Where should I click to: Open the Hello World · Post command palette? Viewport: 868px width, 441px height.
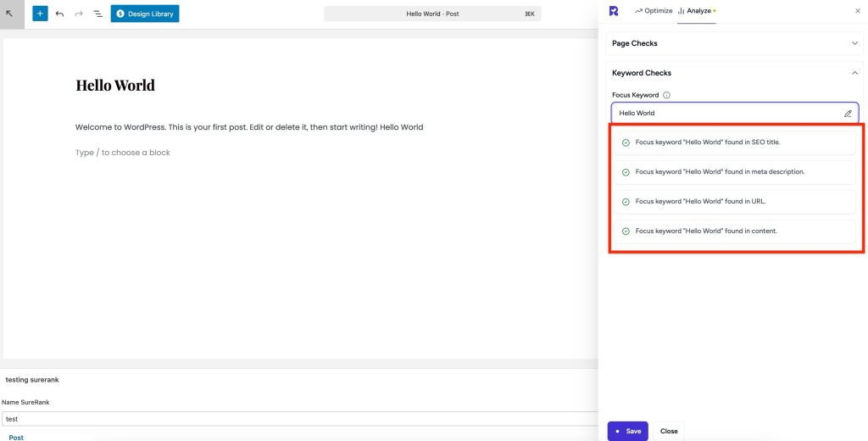click(432, 14)
